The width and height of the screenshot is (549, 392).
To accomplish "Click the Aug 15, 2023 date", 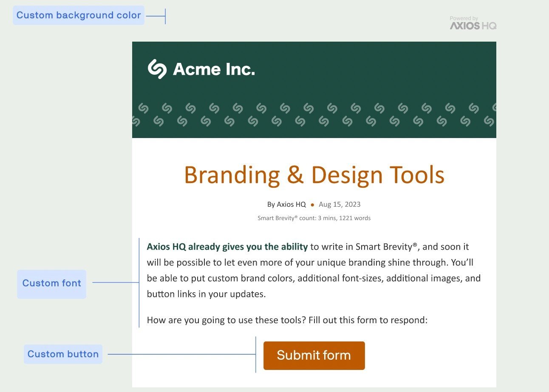I will [340, 204].
